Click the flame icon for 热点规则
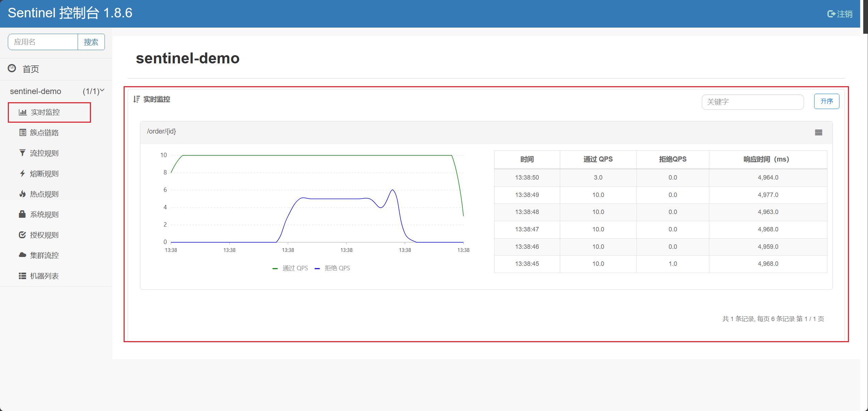Image resolution: width=868 pixels, height=411 pixels. (x=22, y=194)
